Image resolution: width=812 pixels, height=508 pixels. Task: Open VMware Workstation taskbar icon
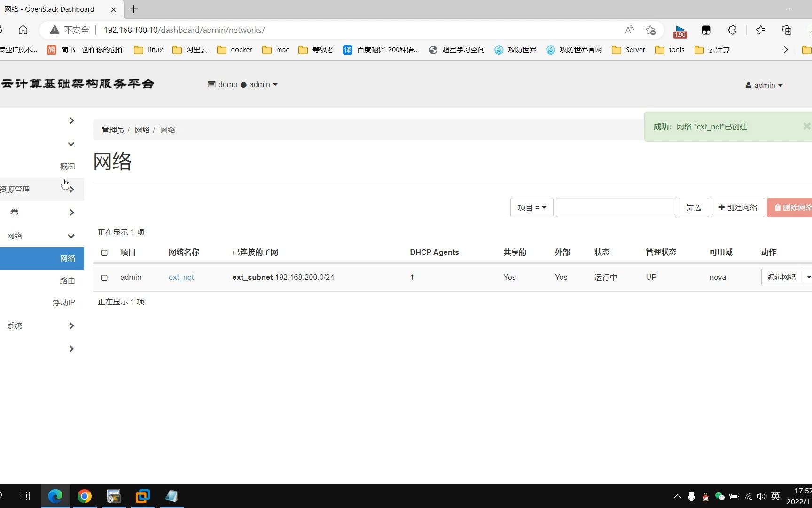(x=142, y=496)
